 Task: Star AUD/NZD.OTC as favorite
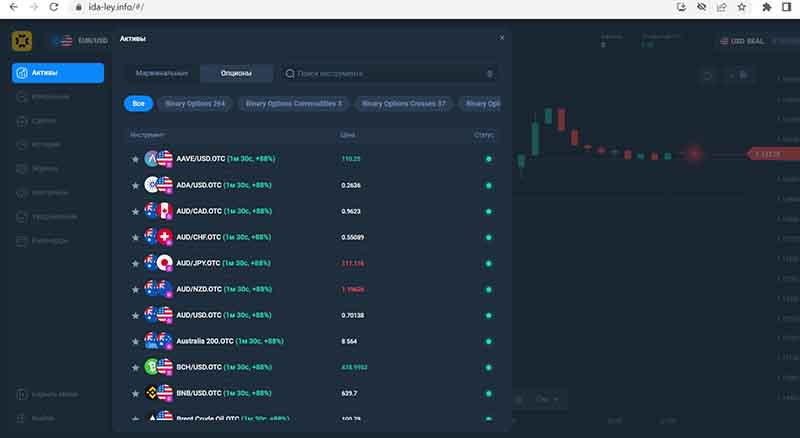point(135,289)
